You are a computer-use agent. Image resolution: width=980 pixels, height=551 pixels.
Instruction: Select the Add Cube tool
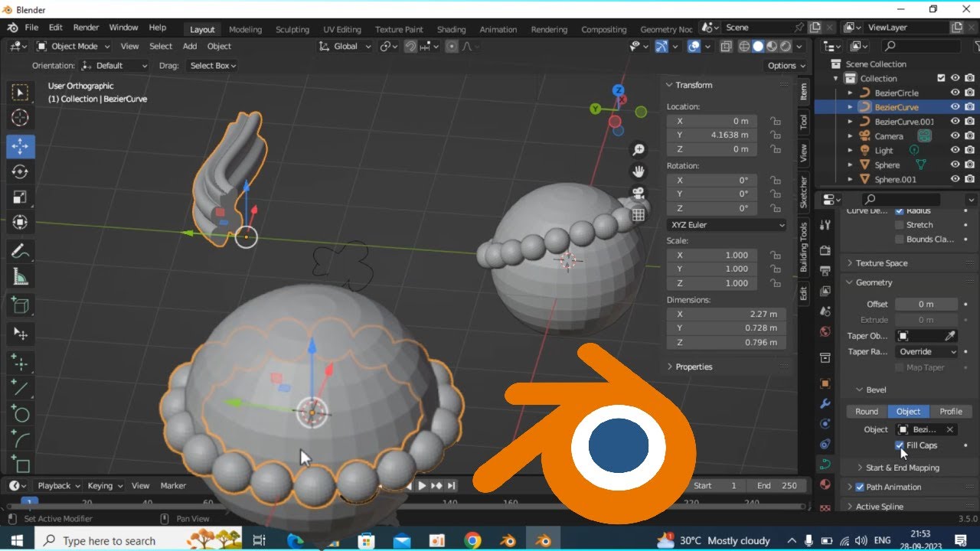coord(21,305)
